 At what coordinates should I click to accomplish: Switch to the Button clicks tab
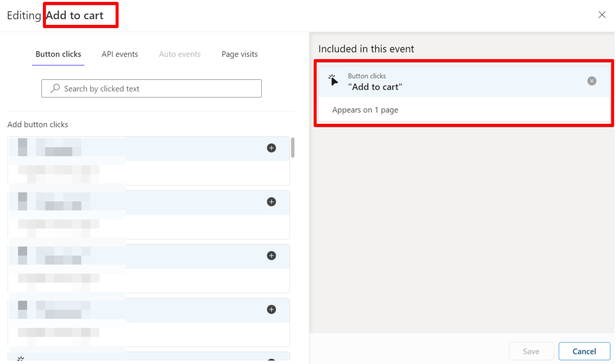point(58,54)
